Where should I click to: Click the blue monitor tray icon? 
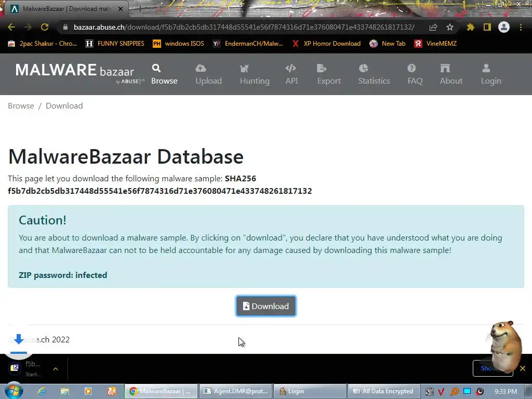[x=467, y=391]
